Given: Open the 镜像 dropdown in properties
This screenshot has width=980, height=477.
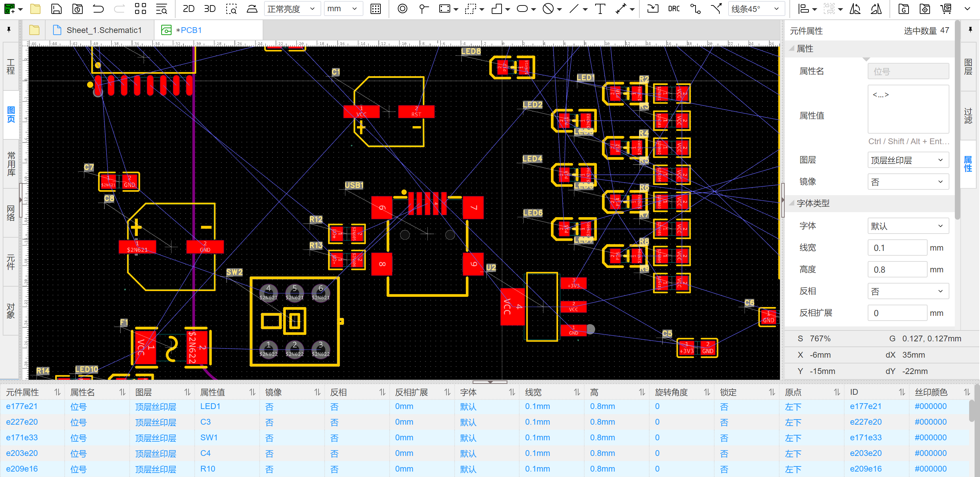Looking at the screenshot, I should pyautogui.click(x=908, y=182).
